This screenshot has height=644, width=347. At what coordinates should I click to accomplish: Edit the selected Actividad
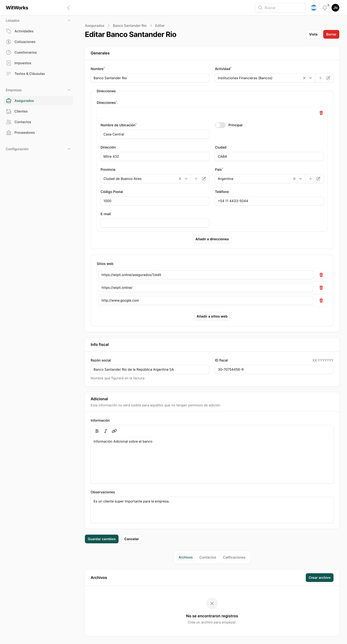coord(328,78)
